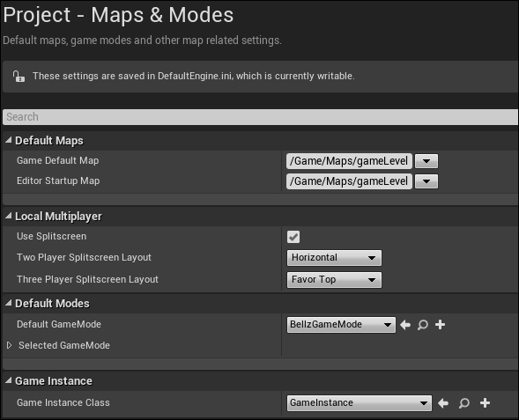This screenshot has width=519, height=420.
Task: Expand the Selected GameMode row
Action: pos(10,345)
